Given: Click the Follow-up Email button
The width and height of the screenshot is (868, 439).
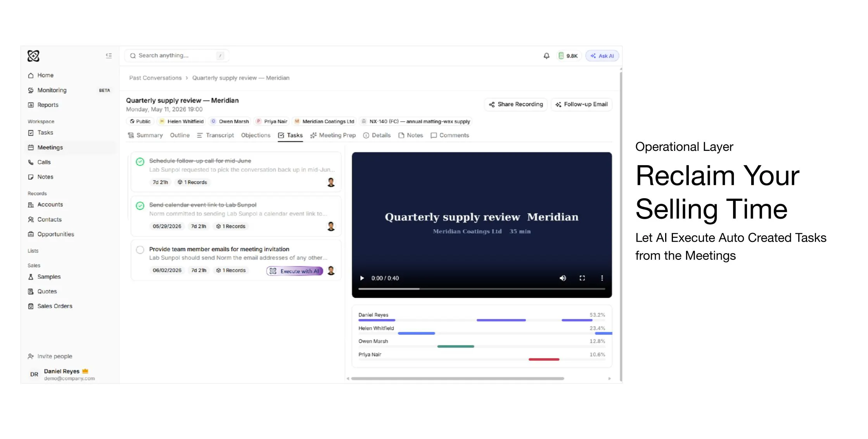Looking at the screenshot, I should coord(581,104).
